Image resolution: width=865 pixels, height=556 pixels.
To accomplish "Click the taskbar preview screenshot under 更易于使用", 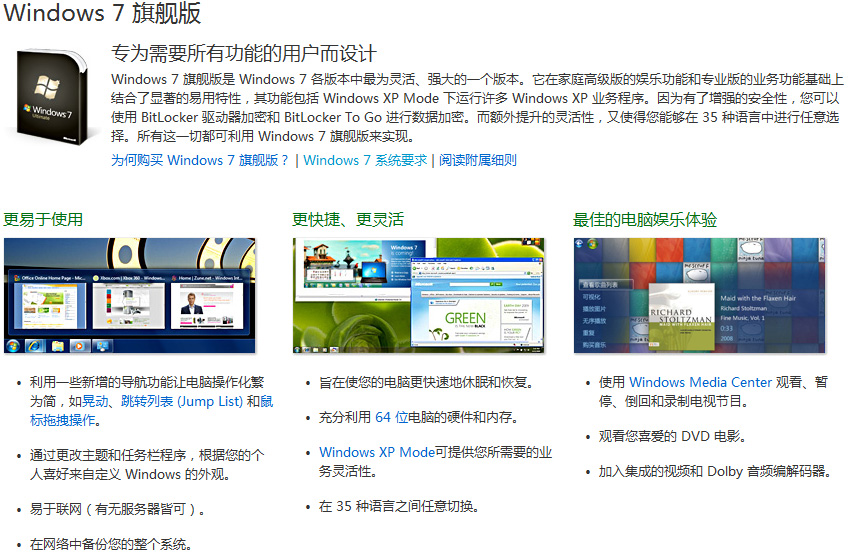I will click(x=130, y=296).
